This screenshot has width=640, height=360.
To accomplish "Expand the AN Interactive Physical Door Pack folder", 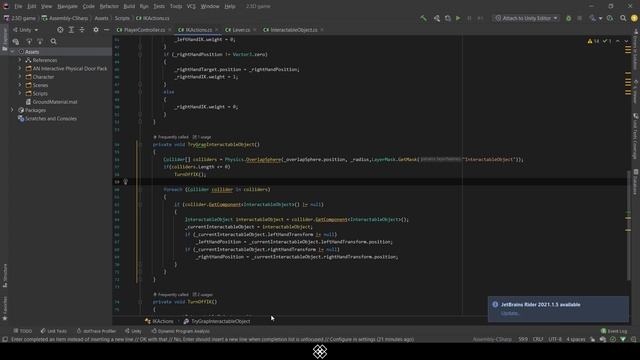I will click(x=20, y=69).
